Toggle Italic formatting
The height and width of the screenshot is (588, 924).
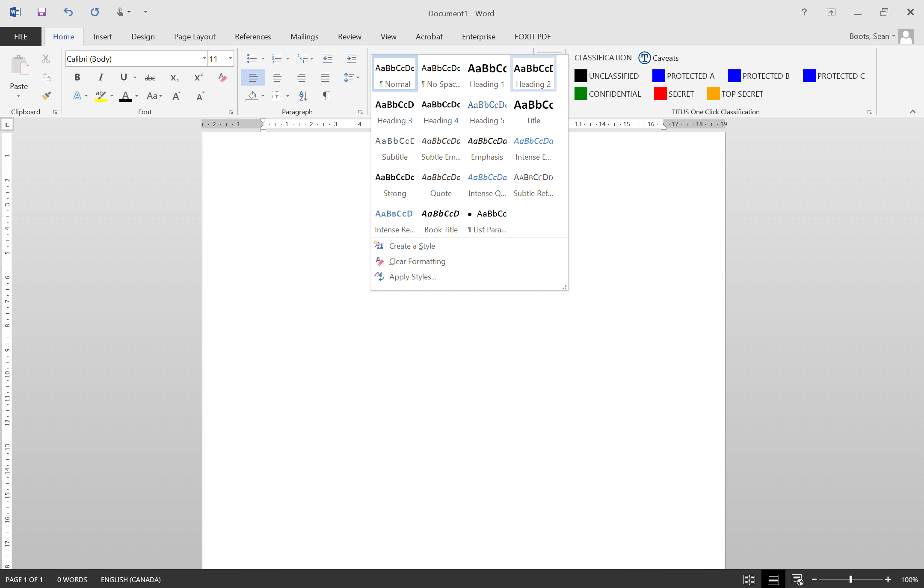[x=101, y=77]
